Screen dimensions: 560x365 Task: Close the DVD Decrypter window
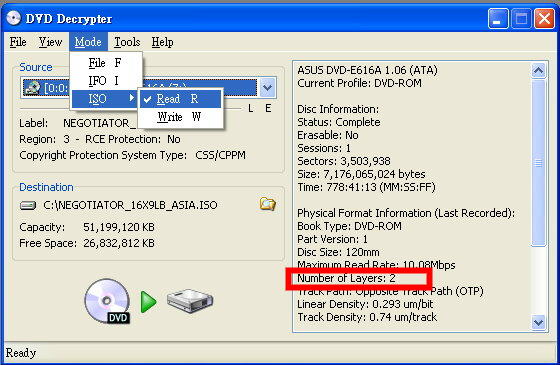point(544,19)
